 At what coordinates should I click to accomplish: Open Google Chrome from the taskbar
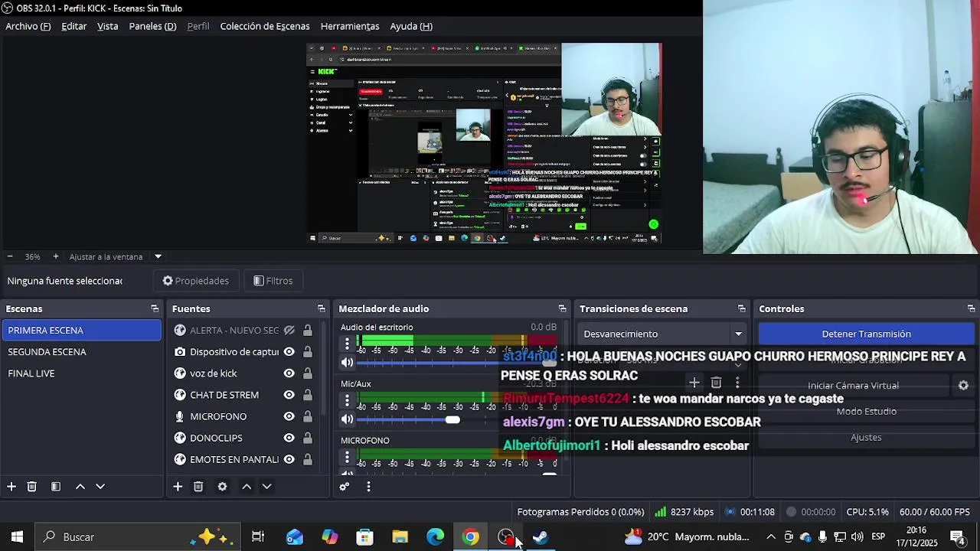(x=471, y=537)
